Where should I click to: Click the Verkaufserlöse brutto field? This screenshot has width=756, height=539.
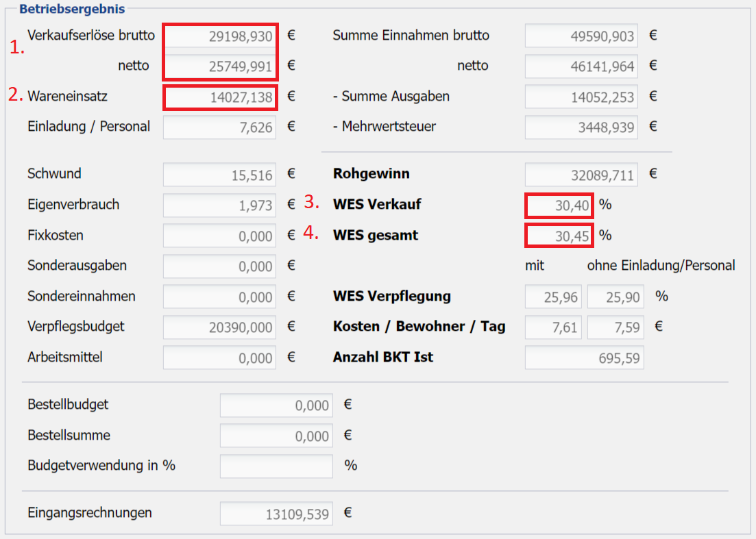(220, 36)
